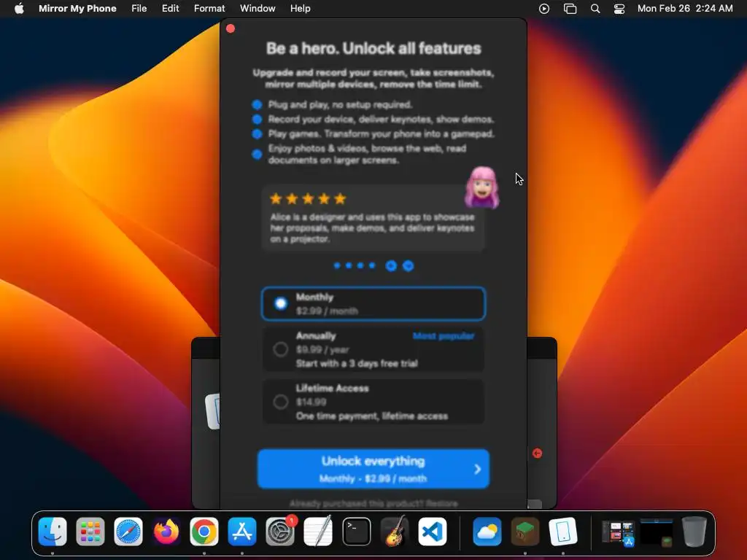Open the Weather app from the Dock
Screen dimensions: 747x560
pos(487,532)
